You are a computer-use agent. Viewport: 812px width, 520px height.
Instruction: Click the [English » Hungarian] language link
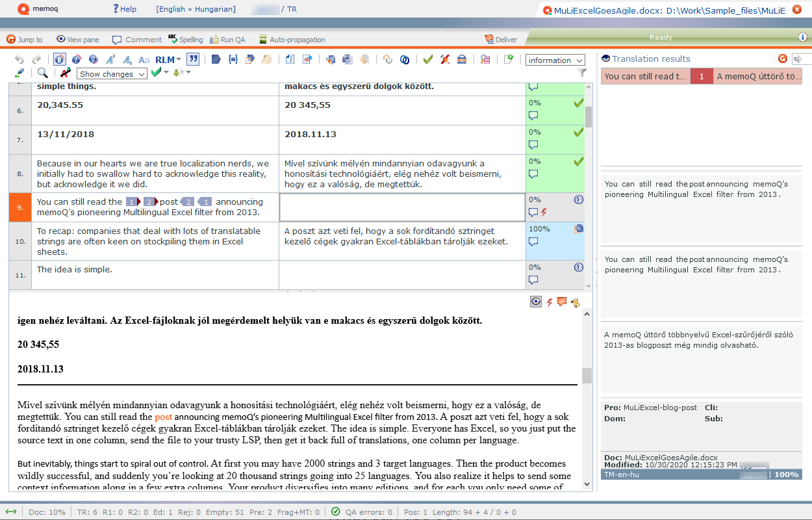[x=196, y=9]
